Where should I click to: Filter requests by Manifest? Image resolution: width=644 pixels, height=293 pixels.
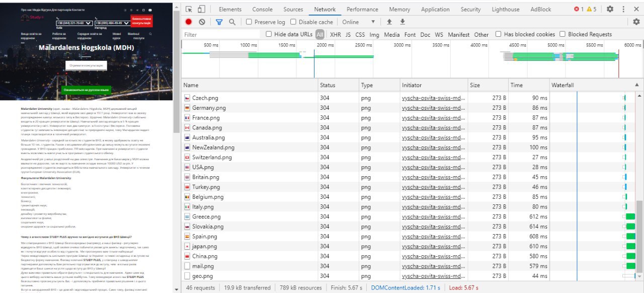[458, 35]
